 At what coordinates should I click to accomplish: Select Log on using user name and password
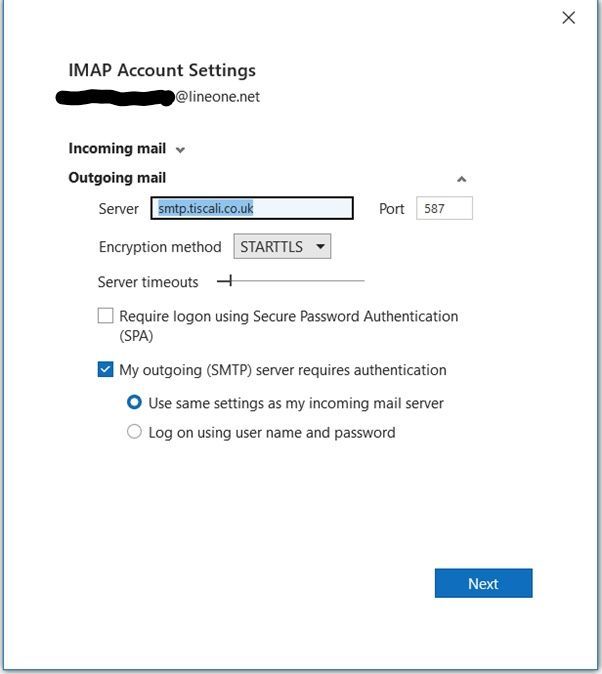134,433
